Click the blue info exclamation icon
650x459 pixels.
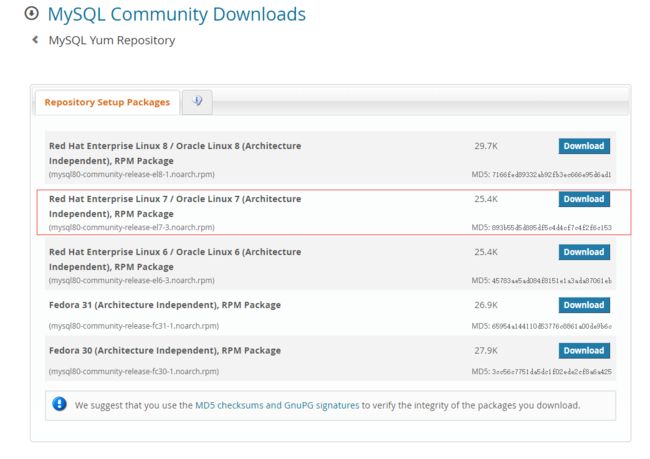coord(59,404)
